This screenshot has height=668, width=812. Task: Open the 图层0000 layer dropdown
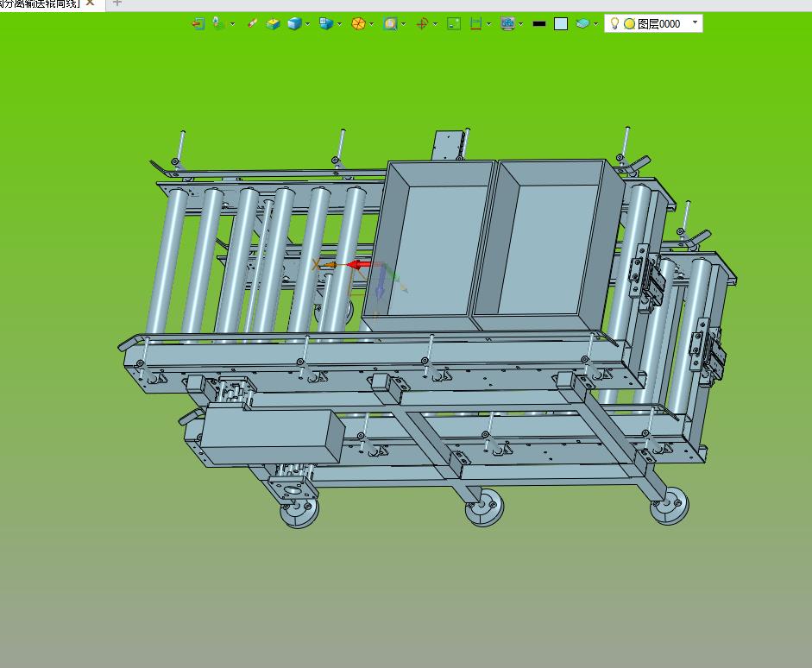695,22
